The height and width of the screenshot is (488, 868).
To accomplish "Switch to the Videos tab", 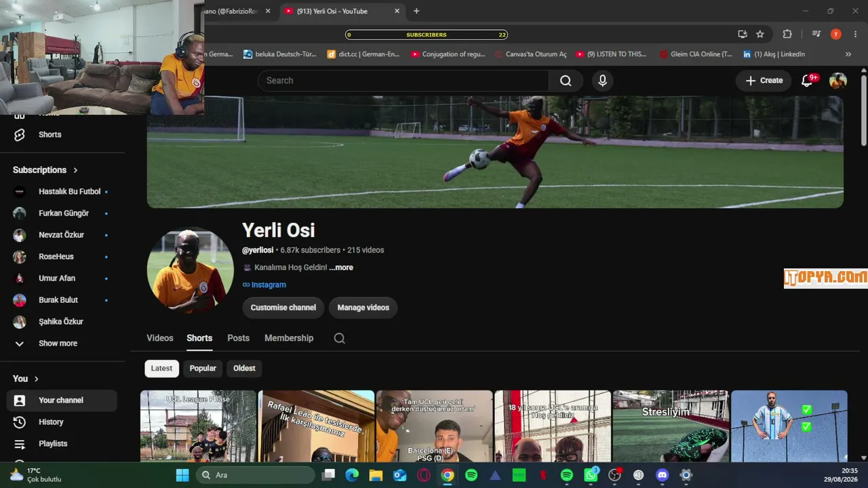I will (160, 338).
